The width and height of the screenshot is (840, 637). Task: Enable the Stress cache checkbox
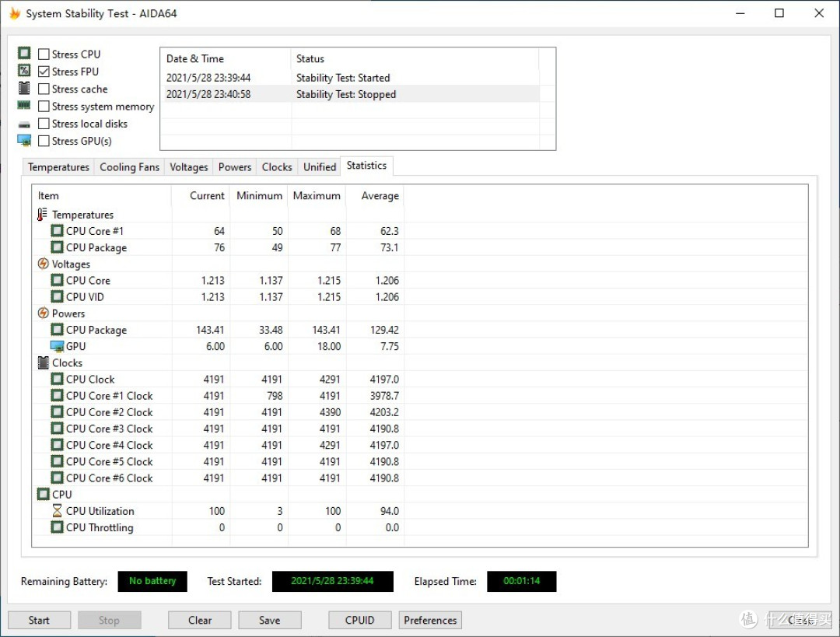44,89
